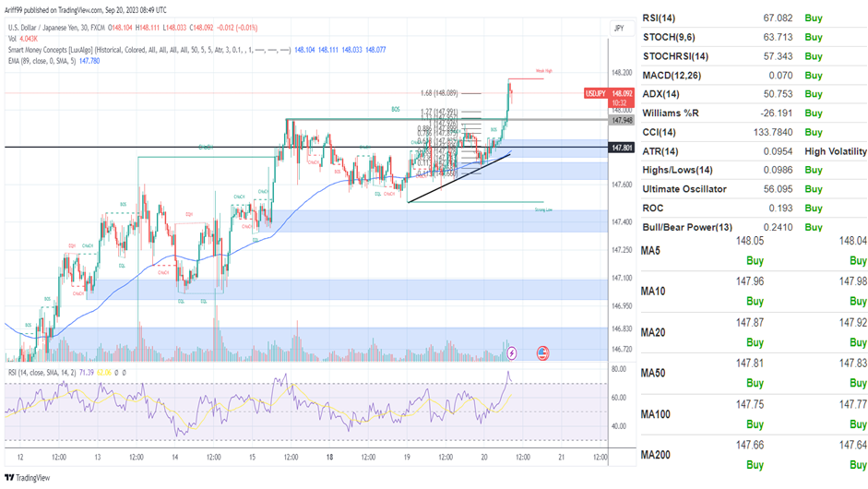Image resolution: width=868 pixels, height=489 pixels.
Task: Click the Week High line label
Action: click(x=545, y=71)
